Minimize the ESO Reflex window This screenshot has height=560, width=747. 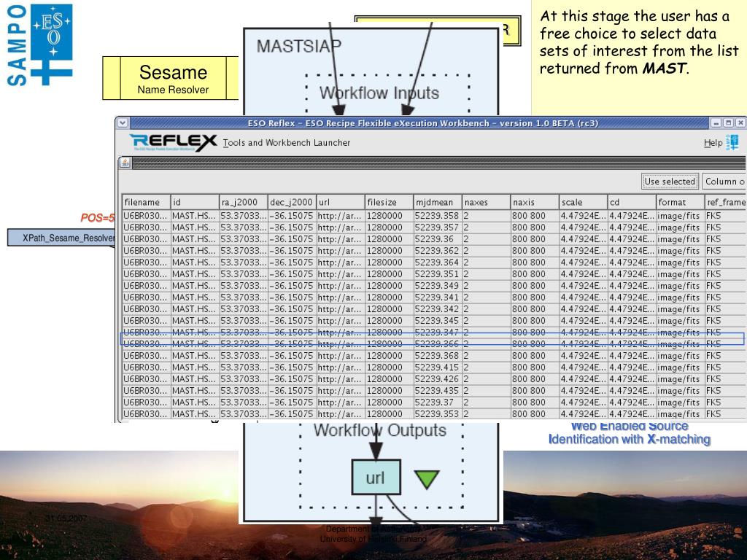(716, 122)
